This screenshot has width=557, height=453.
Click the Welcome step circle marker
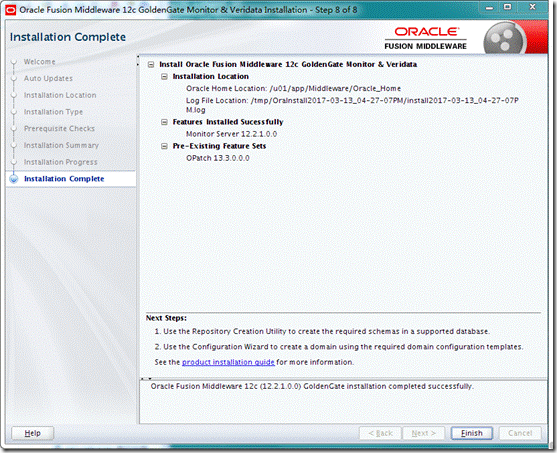(x=14, y=62)
